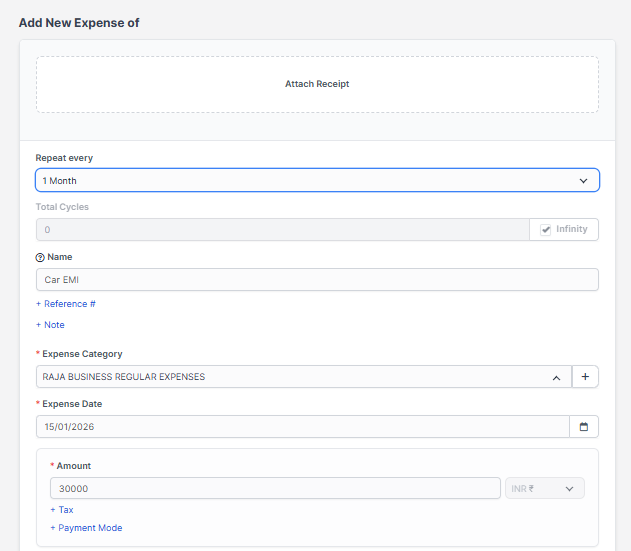Focus the Name field containing Car EMI

click(x=317, y=280)
